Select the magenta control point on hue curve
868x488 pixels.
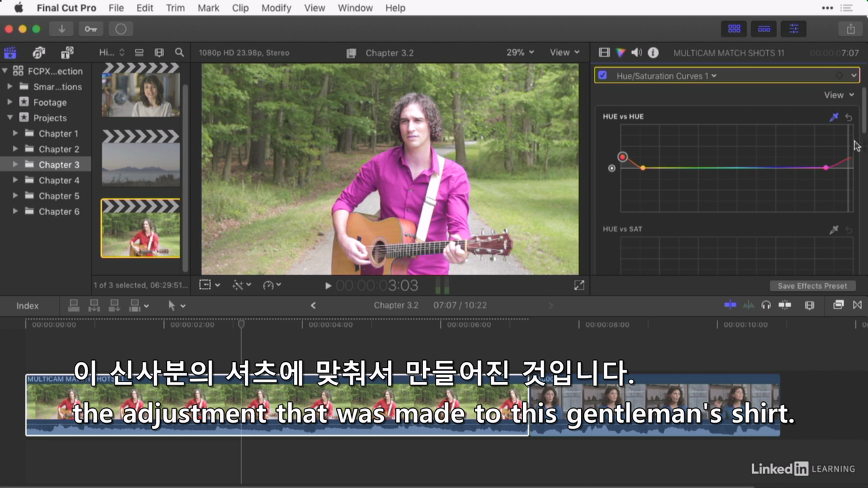pos(825,167)
